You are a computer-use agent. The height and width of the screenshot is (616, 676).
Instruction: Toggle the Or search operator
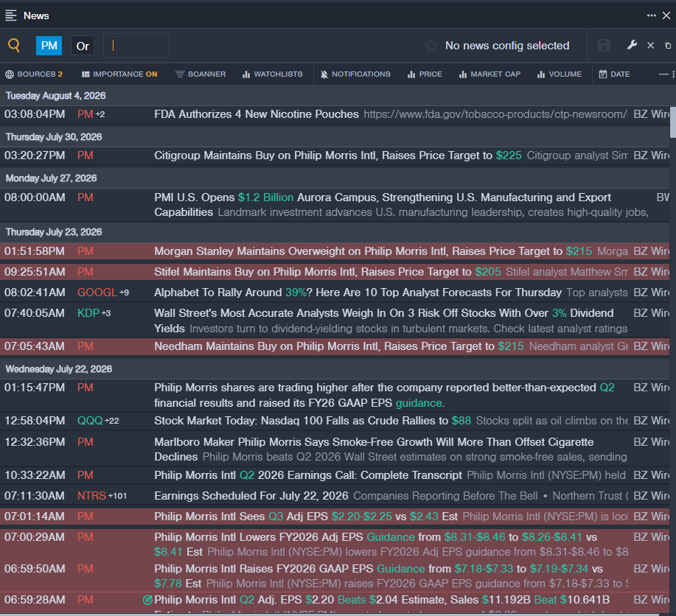[83, 46]
